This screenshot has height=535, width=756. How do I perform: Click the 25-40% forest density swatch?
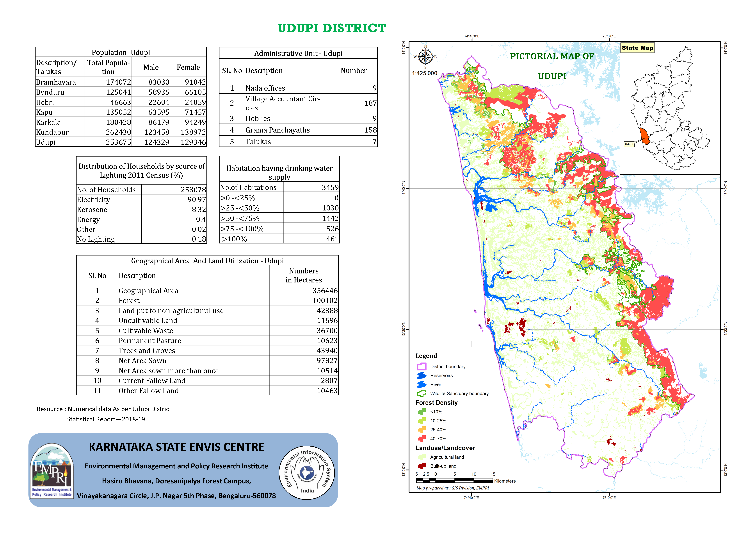422,430
